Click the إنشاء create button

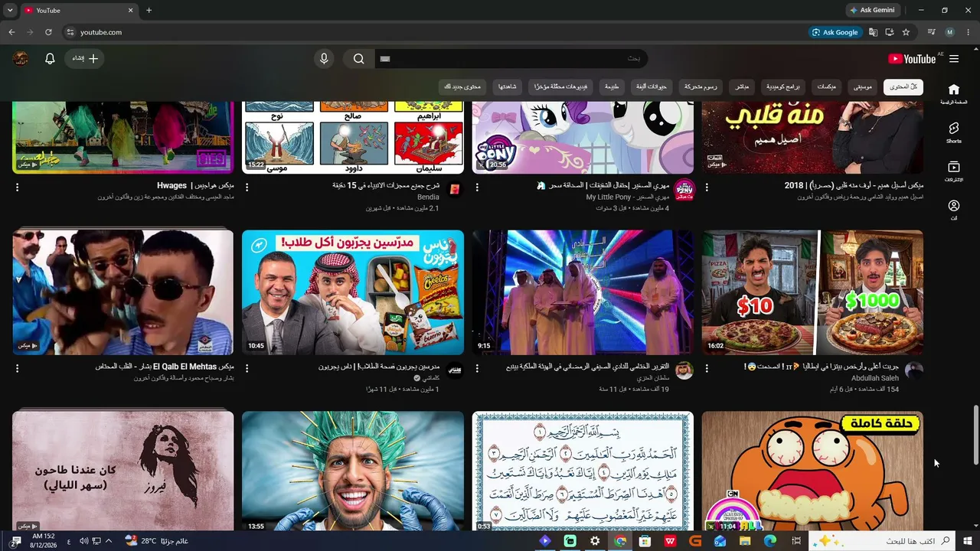tap(86, 59)
